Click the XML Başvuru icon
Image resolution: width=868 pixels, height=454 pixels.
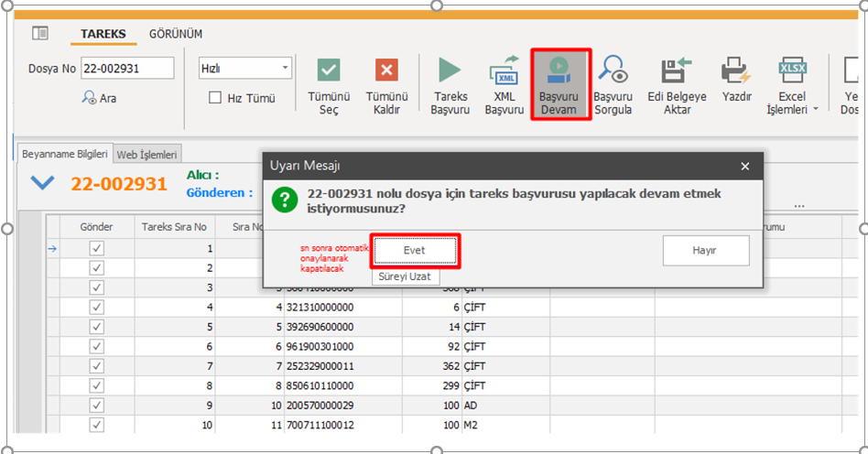coord(504,70)
